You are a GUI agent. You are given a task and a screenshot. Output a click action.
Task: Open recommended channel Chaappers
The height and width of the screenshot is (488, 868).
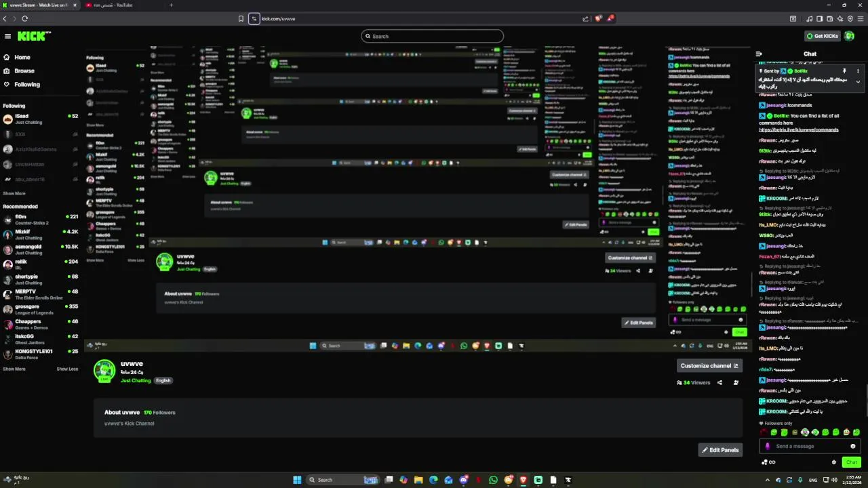pyautogui.click(x=41, y=324)
